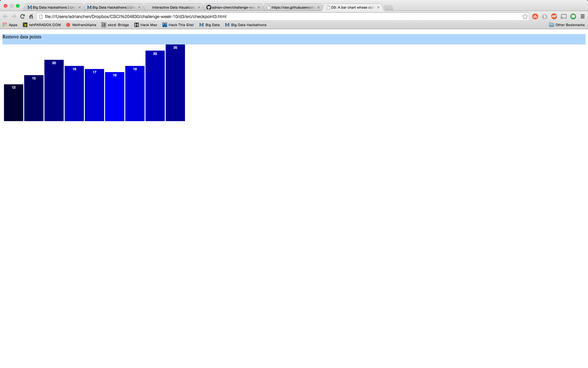Star this page with the bookmark icon
The height and width of the screenshot is (368, 588).
point(525,17)
